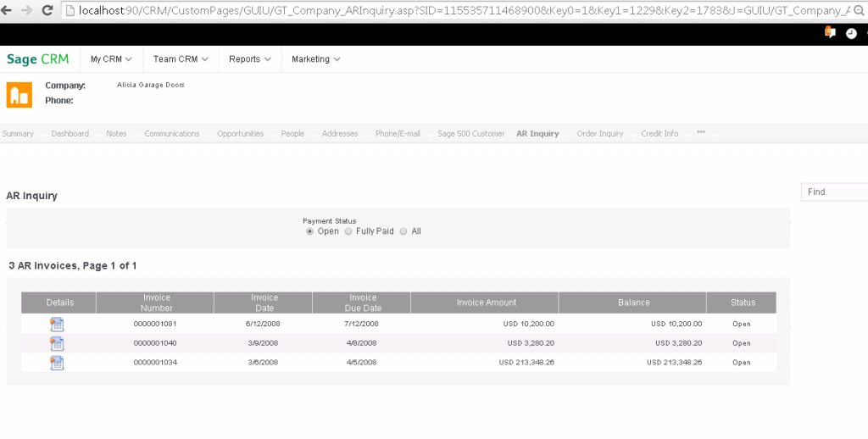Switch to the Credit Info tab

pyautogui.click(x=659, y=133)
